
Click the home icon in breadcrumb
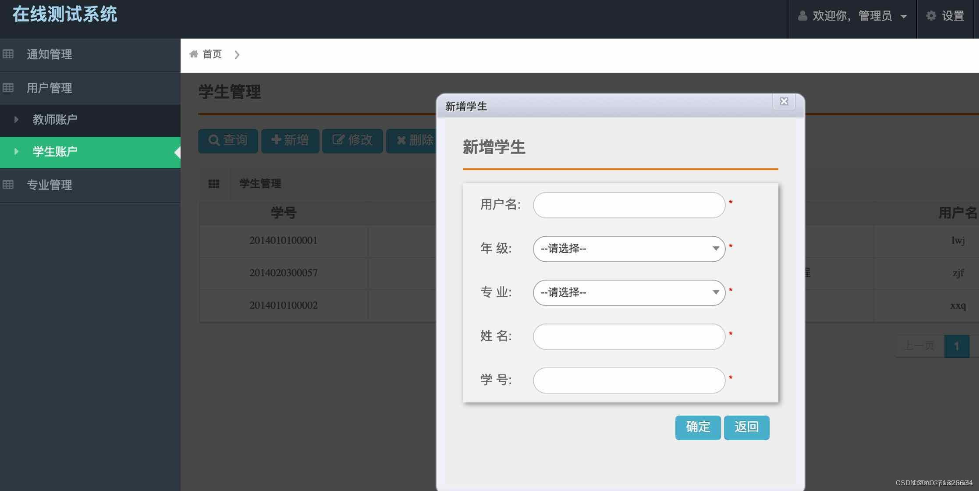tap(193, 54)
